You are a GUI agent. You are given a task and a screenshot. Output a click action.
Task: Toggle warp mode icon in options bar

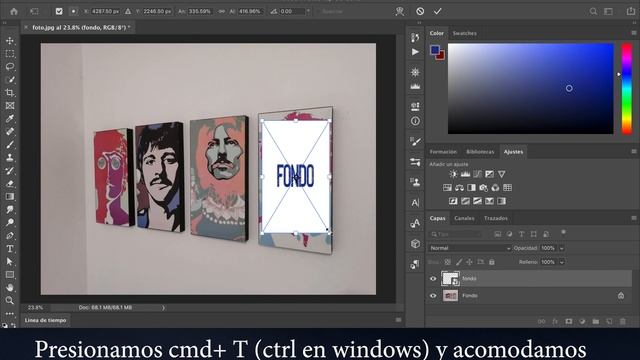coord(400,11)
